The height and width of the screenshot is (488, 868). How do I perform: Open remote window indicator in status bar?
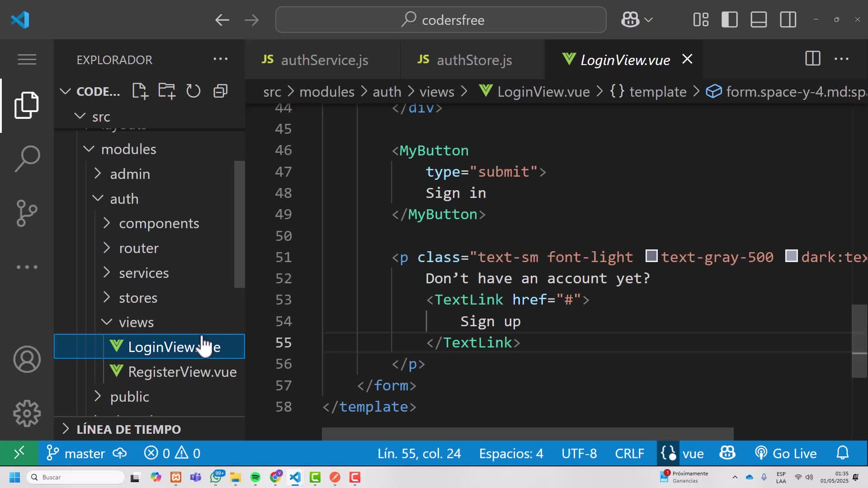(19, 453)
